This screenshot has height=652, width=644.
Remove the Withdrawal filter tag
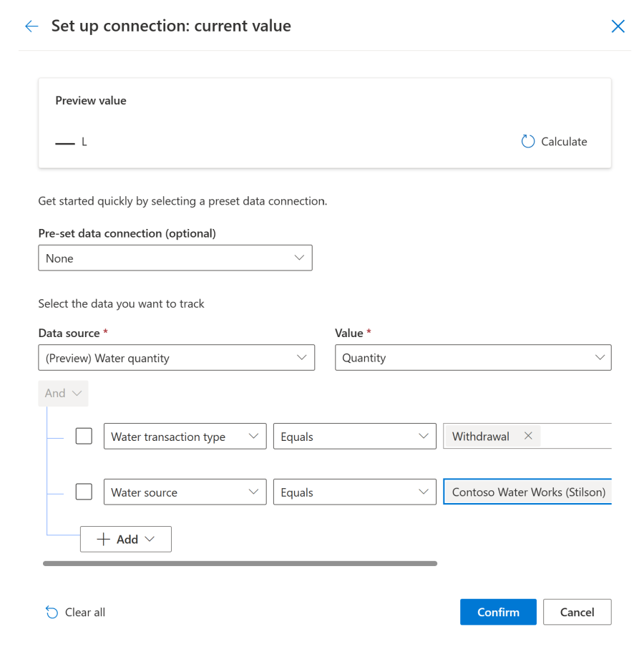tap(527, 435)
